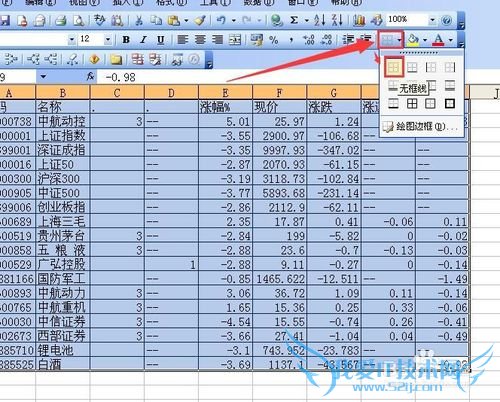The image size is (500, 402).
Task: Select cell containing 贵州茅台
Action: [63, 236]
